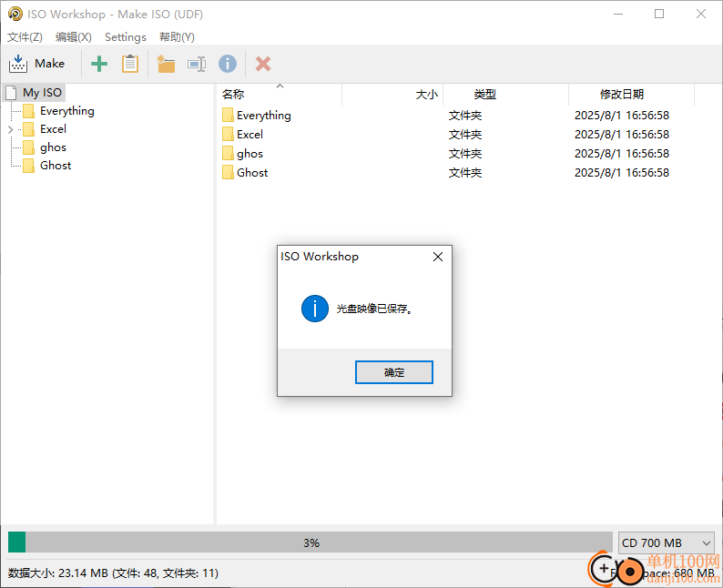
Task: Create a new folder with the folder icon
Action: [166, 64]
